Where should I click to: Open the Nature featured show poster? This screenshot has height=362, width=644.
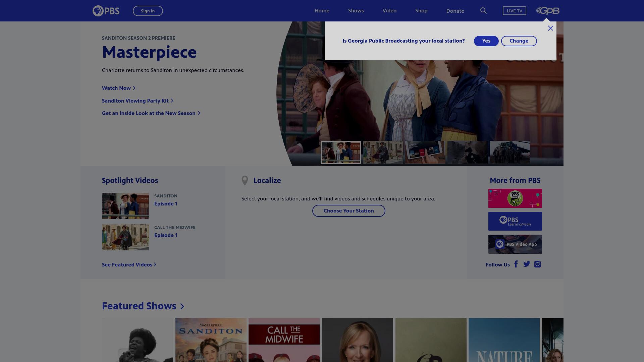504,340
